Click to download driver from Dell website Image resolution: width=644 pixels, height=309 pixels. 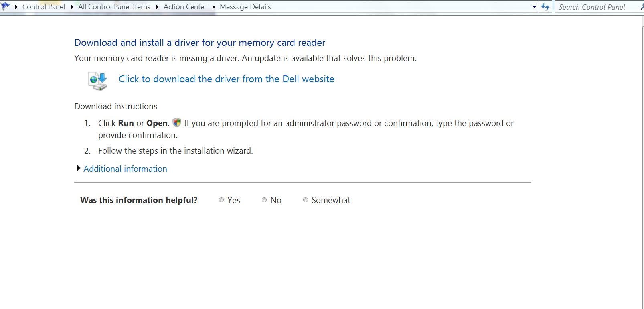pyautogui.click(x=227, y=79)
